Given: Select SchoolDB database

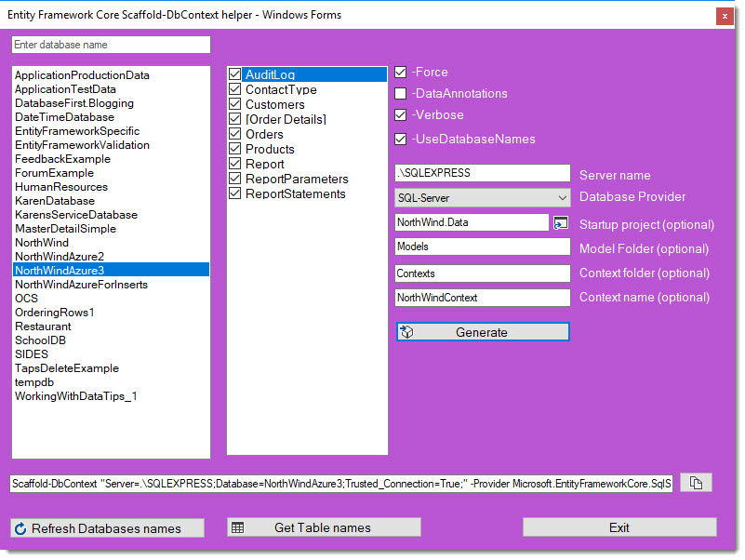Looking at the screenshot, I should pyautogui.click(x=111, y=340).
